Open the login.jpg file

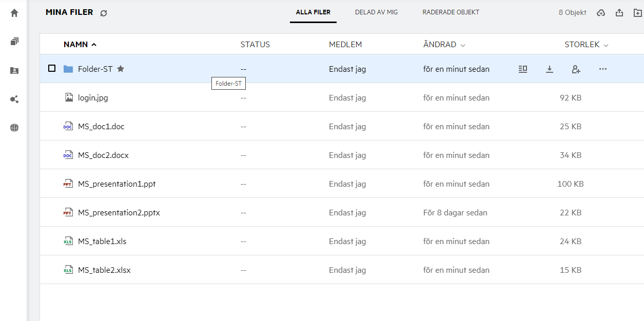click(x=93, y=97)
